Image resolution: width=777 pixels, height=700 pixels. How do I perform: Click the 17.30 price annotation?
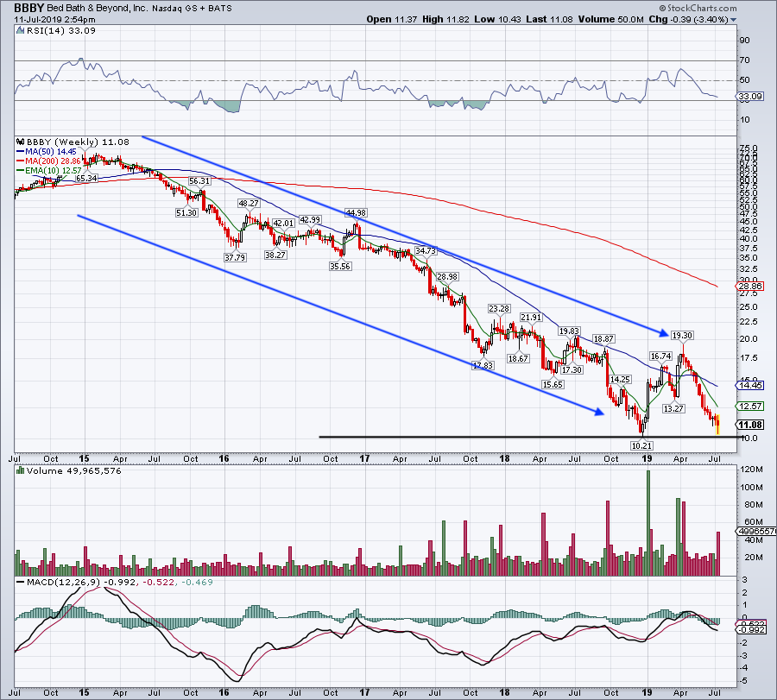[x=572, y=369]
